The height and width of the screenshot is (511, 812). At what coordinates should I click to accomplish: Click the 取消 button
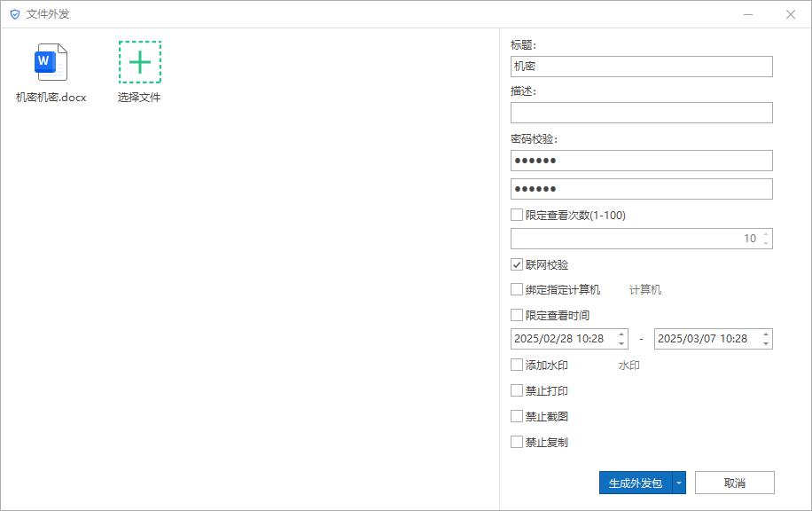click(733, 482)
